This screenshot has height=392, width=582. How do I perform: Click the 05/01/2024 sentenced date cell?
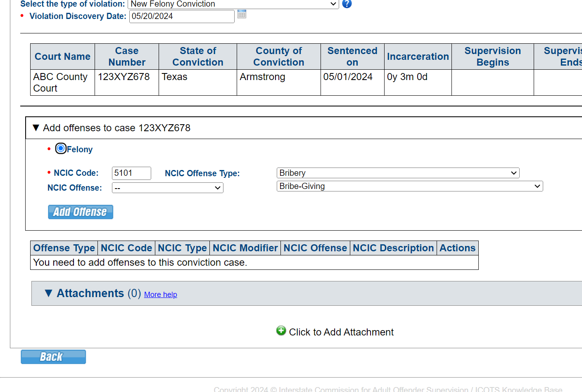352,83
